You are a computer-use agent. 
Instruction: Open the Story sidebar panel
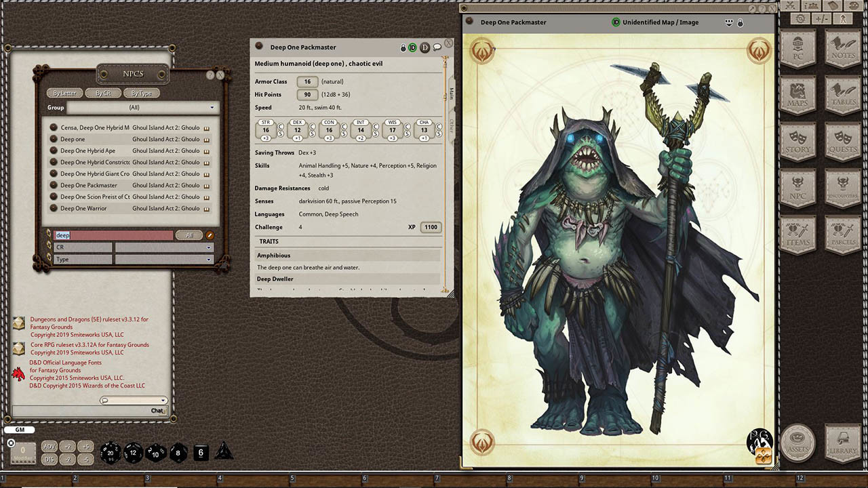pyautogui.click(x=798, y=140)
